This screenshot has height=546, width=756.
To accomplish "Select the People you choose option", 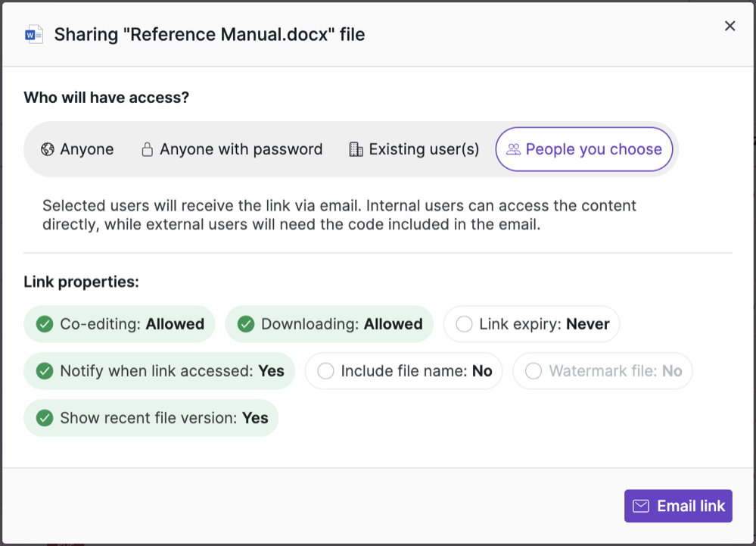I will [583, 149].
